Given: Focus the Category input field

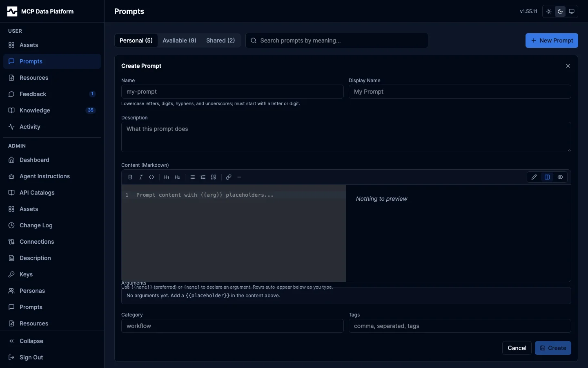Looking at the screenshot, I should click(232, 326).
